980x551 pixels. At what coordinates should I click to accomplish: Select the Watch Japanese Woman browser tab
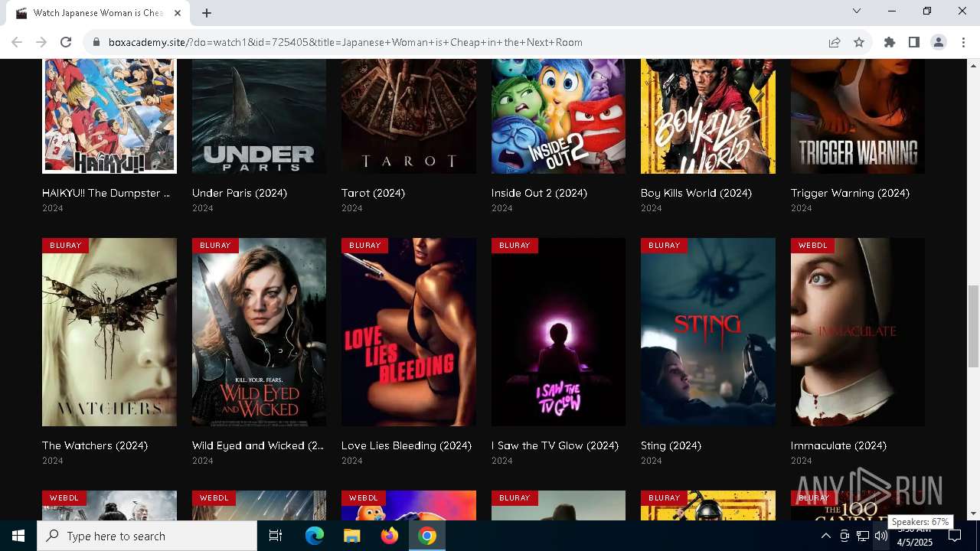(x=98, y=13)
